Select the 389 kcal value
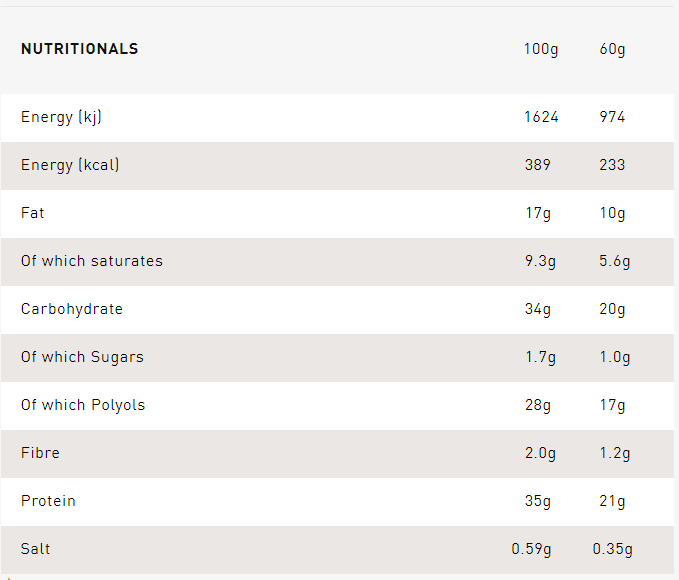 pyautogui.click(x=537, y=165)
